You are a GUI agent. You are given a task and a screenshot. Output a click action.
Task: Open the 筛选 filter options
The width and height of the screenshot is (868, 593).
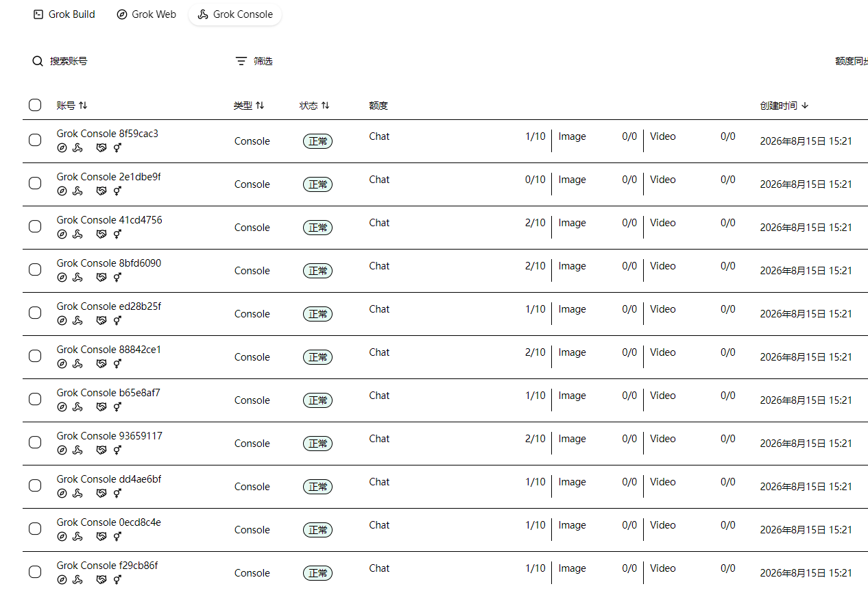(x=254, y=61)
